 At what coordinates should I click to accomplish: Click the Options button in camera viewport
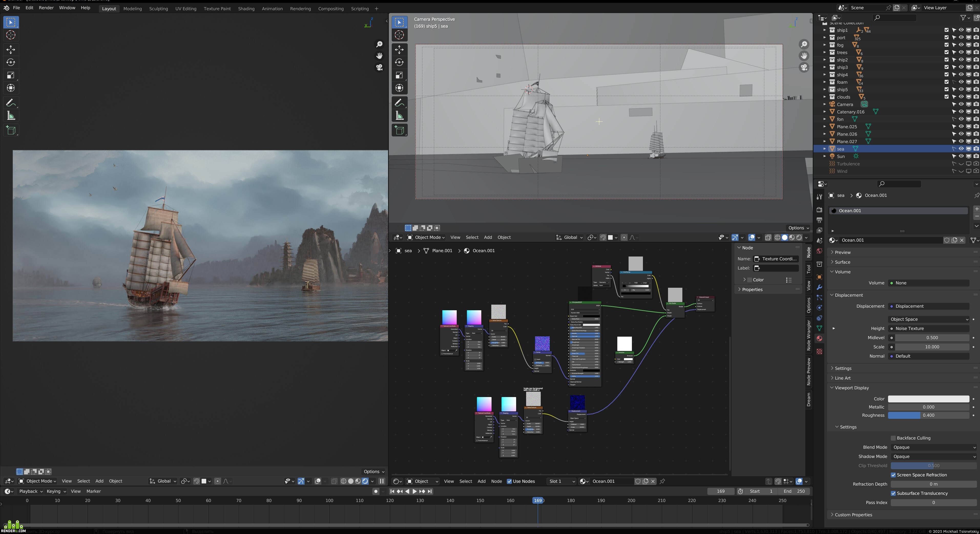click(798, 228)
